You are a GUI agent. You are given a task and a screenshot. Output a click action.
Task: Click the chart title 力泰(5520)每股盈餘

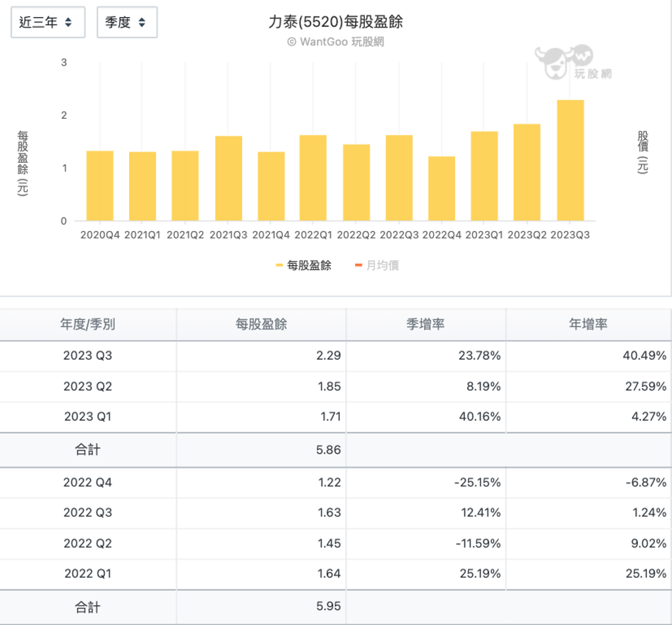335,22
